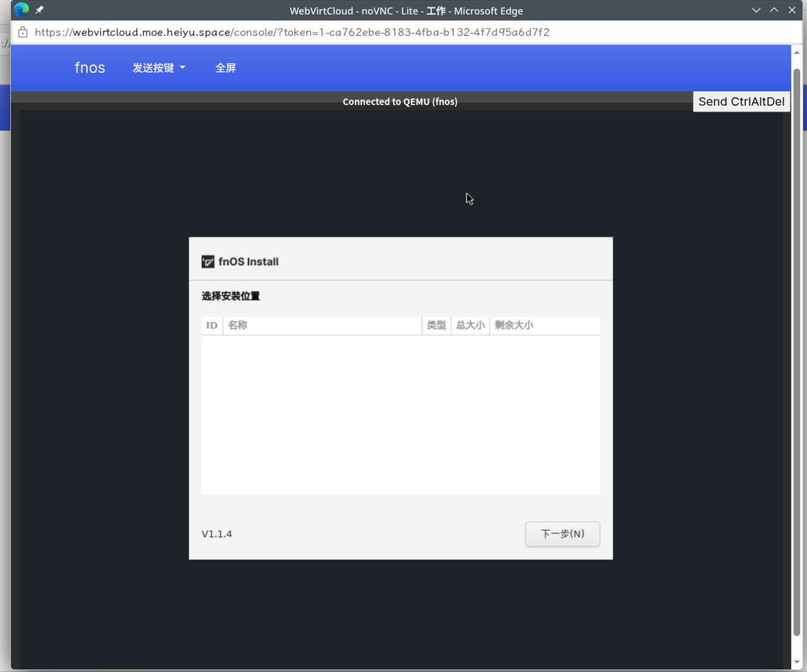The height and width of the screenshot is (672, 807).
Task: Click the page URL address field
Action: point(292,32)
